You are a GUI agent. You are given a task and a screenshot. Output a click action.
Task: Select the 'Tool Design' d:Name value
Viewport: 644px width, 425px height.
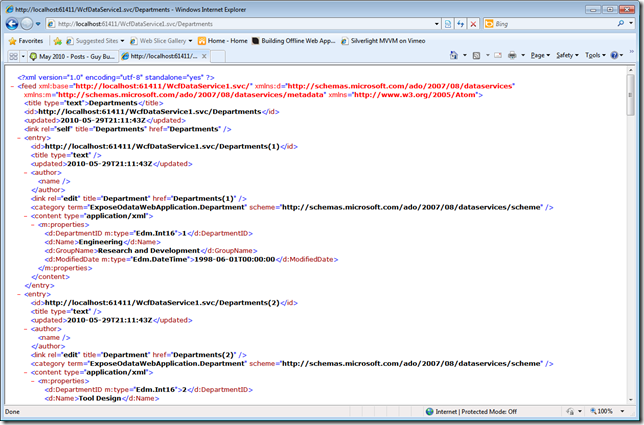pos(100,399)
